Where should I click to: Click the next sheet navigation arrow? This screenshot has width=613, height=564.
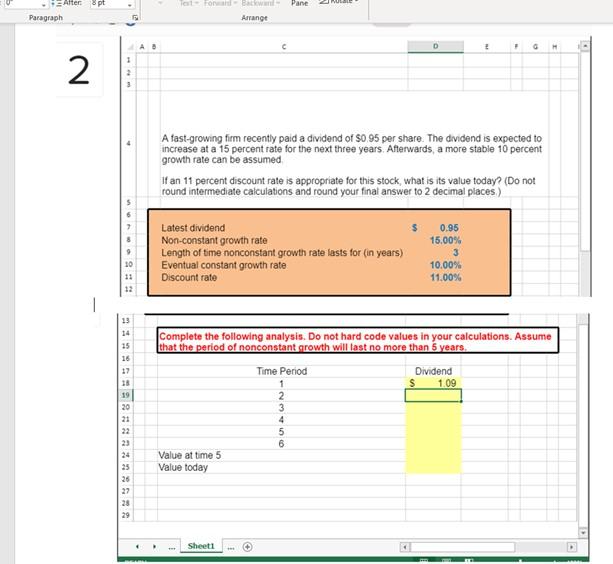point(154,546)
